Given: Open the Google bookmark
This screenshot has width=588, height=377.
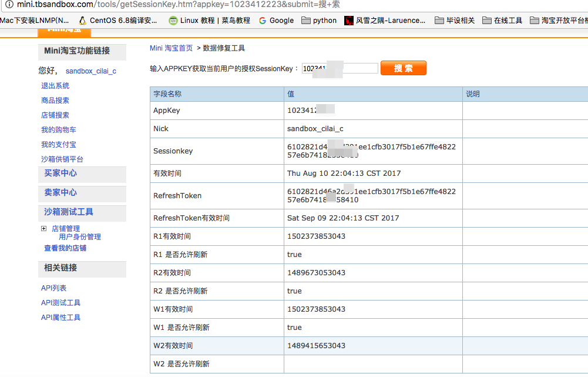Looking at the screenshot, I should click(276, 20).
